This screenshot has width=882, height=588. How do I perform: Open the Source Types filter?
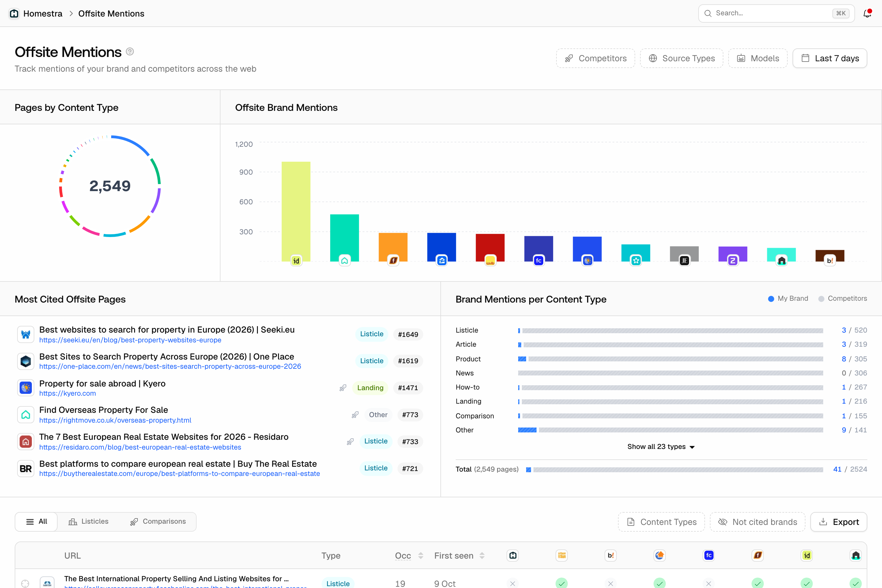681,58
